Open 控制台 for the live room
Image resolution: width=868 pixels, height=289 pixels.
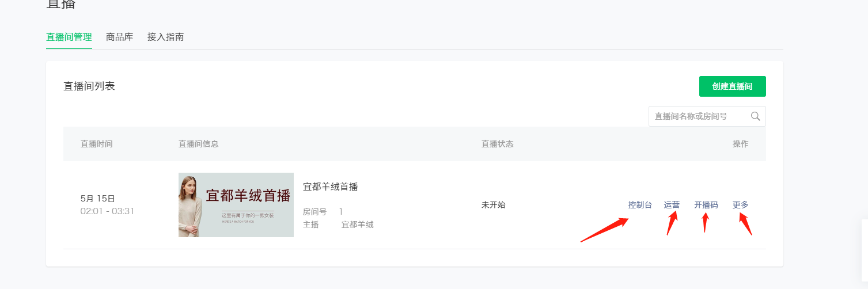point(640,205)
